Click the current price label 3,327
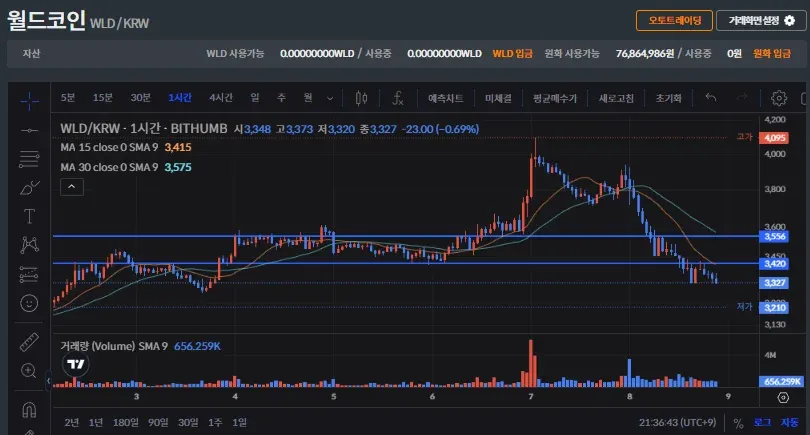The width and height of the screenshot is (810, 435). click(774, 283)
